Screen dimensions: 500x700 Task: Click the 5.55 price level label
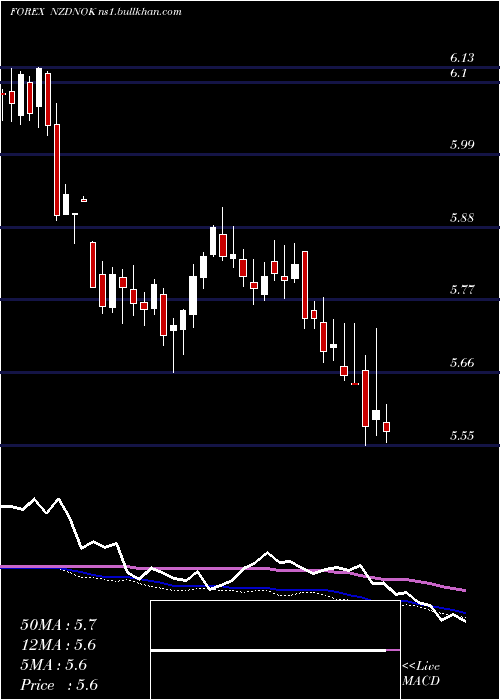coord(462,436)
